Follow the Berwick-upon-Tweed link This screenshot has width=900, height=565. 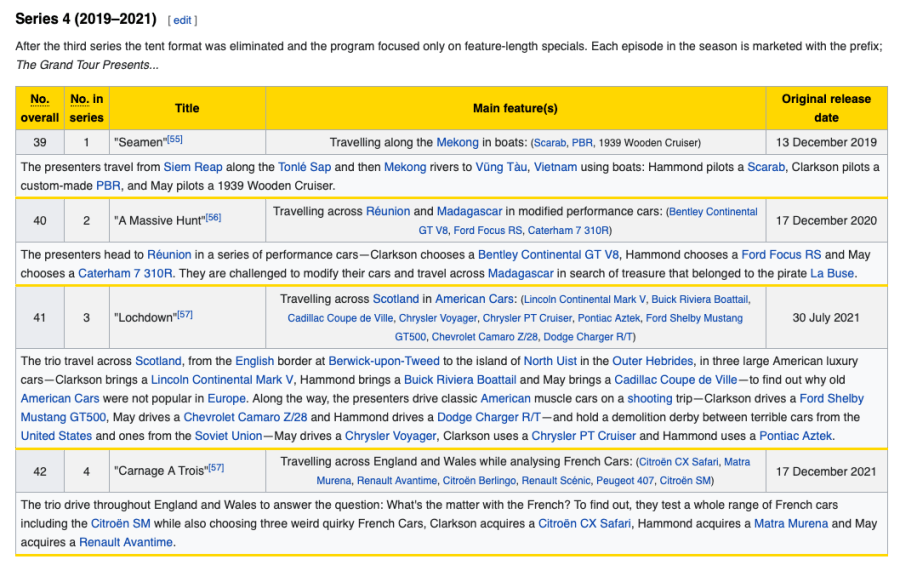383,361
